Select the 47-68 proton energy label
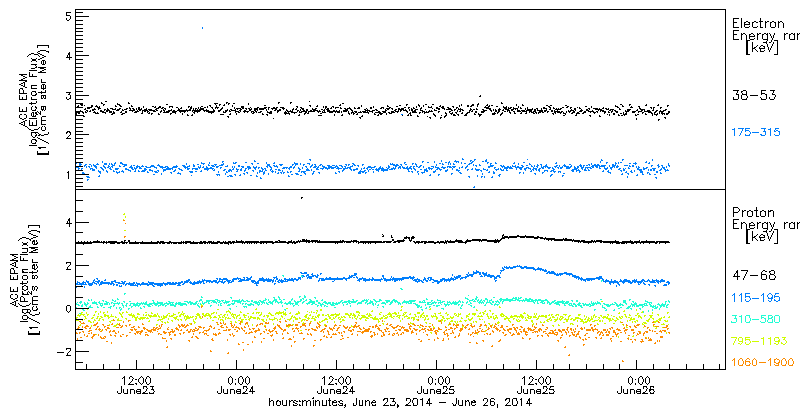800x410 pixels. (754, 275)
